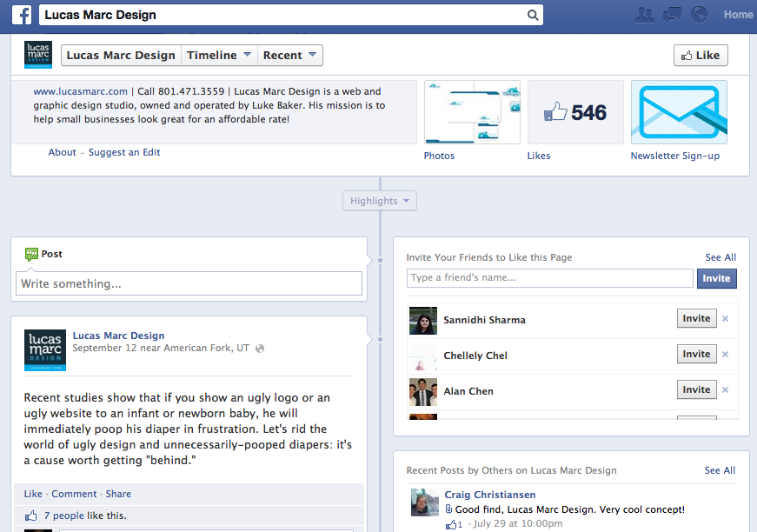Open the Newsletter envelope icon tile

click(x=679, y=112)
